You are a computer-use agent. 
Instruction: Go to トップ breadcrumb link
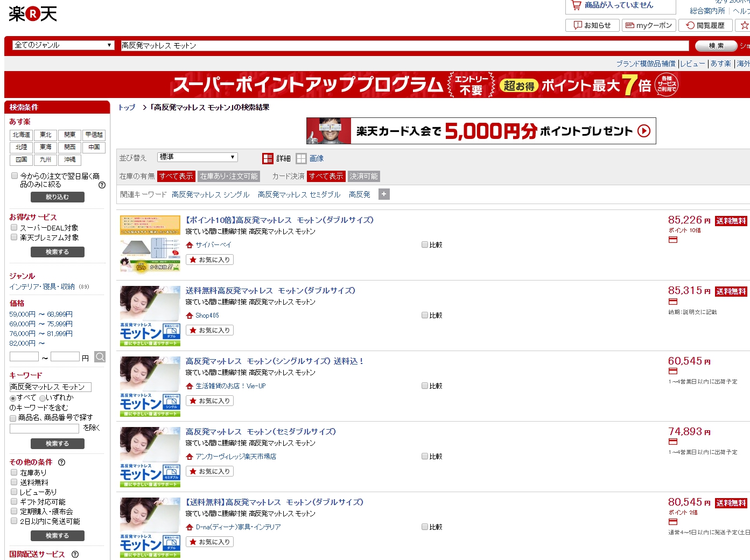[x=127, y=107]
